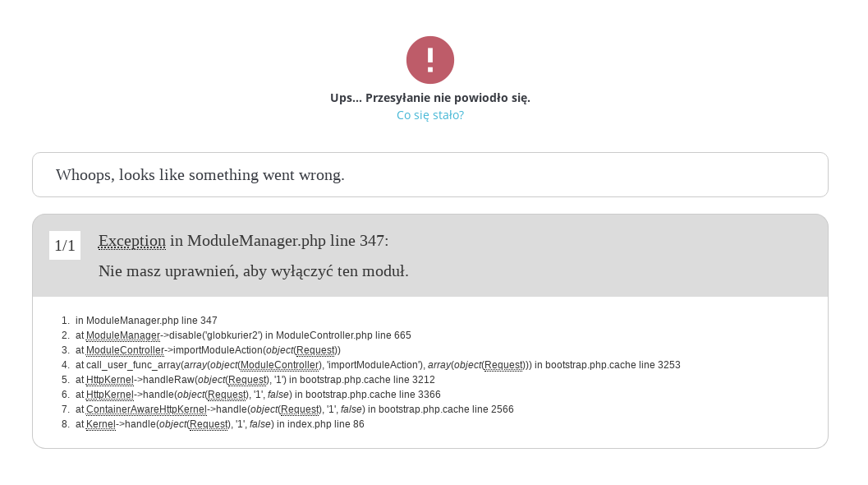Click Request object in importModuleAction line
Viewport: 868px width, 485px height.
(x=315, y=350)
